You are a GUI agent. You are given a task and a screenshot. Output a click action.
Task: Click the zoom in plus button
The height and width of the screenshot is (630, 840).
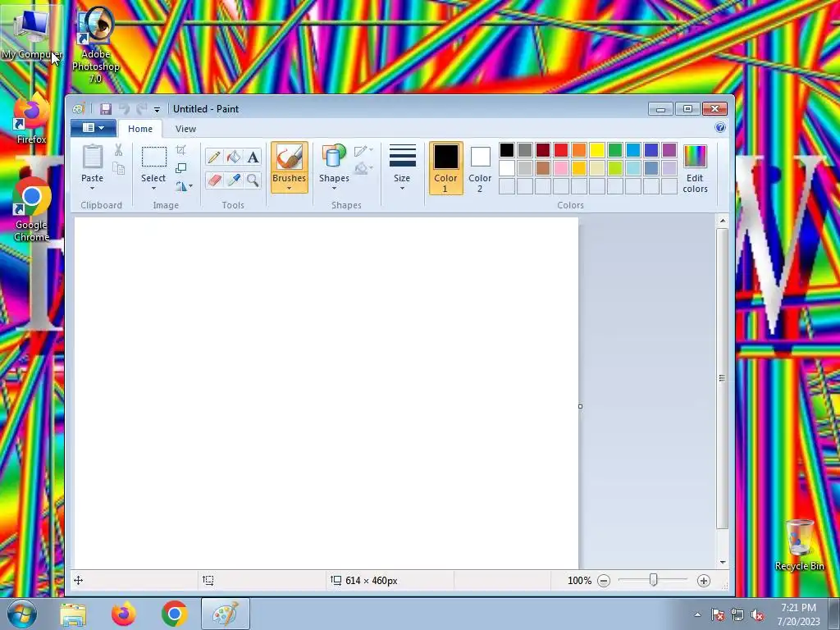click(x=703, y=581)
